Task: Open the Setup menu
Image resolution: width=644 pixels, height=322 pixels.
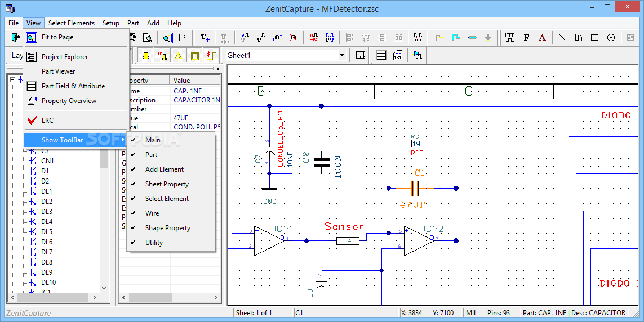Action: tap(111, 23)
